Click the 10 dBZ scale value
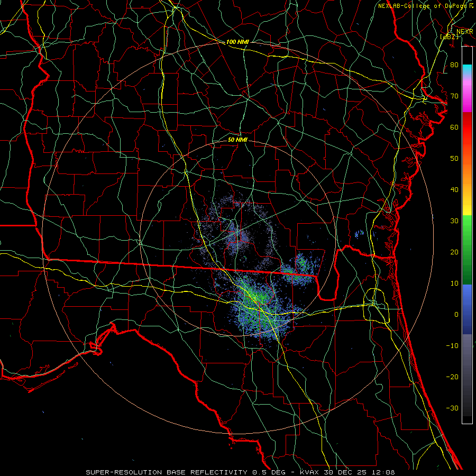The width and height of the screenshot is (476, 476). click(x=454, y=283)
